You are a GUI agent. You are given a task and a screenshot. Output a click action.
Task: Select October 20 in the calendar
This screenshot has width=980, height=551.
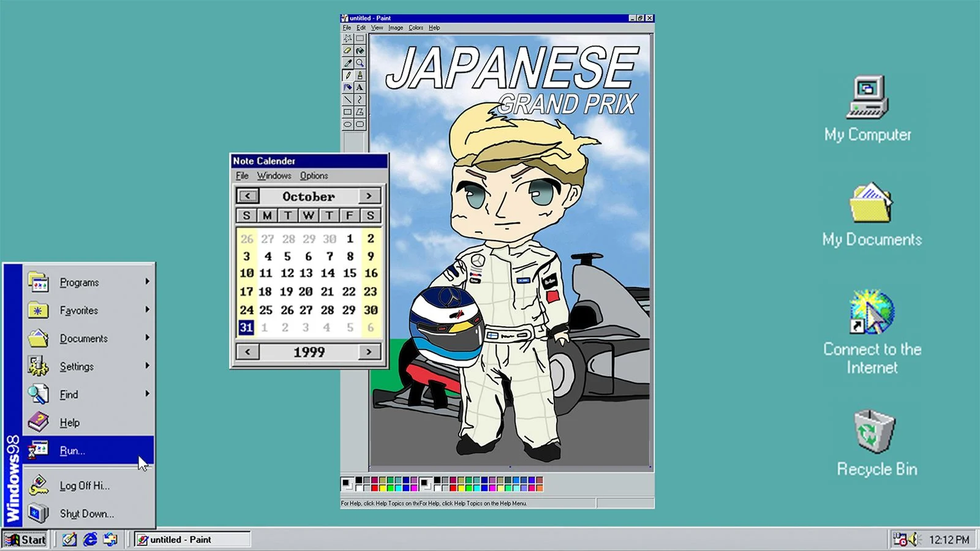coord(306,291)
